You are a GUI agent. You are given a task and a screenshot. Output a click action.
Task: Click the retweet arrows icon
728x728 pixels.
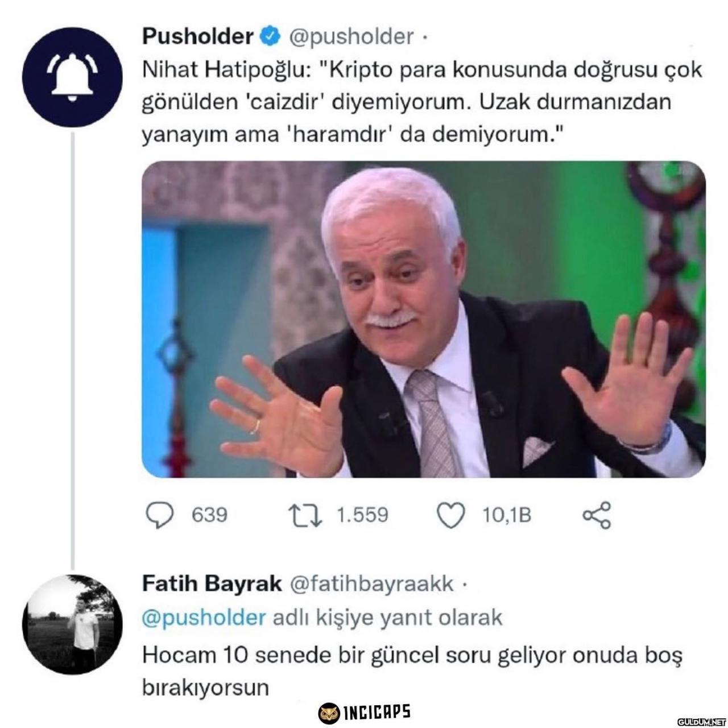[x=305, y=515]
